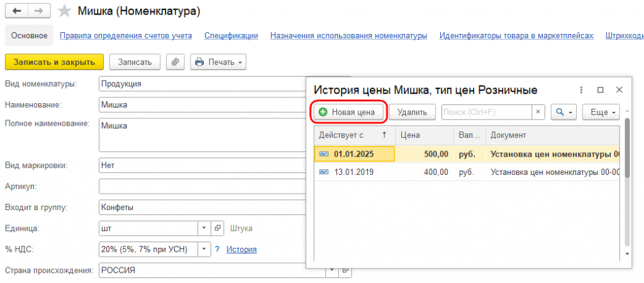Viewport: 644px width, 283px height.
Task: Click the document cell of the 400,00 row
Action: click(x=553, y=172)
